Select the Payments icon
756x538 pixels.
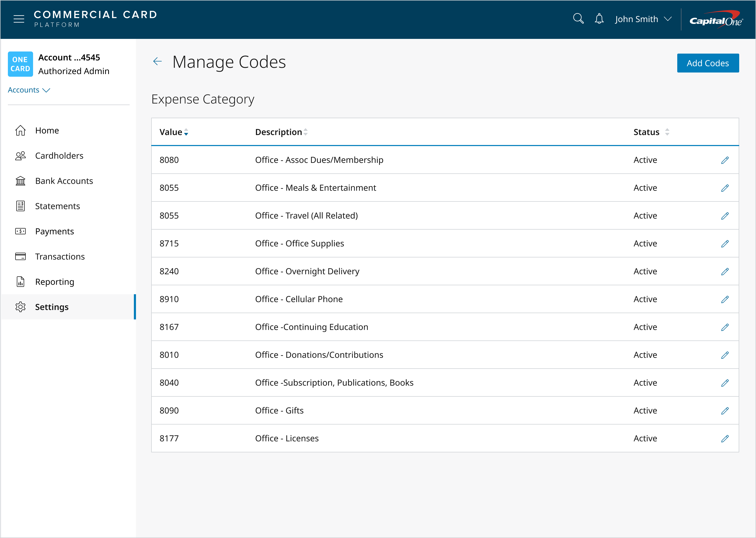[20, 231]
